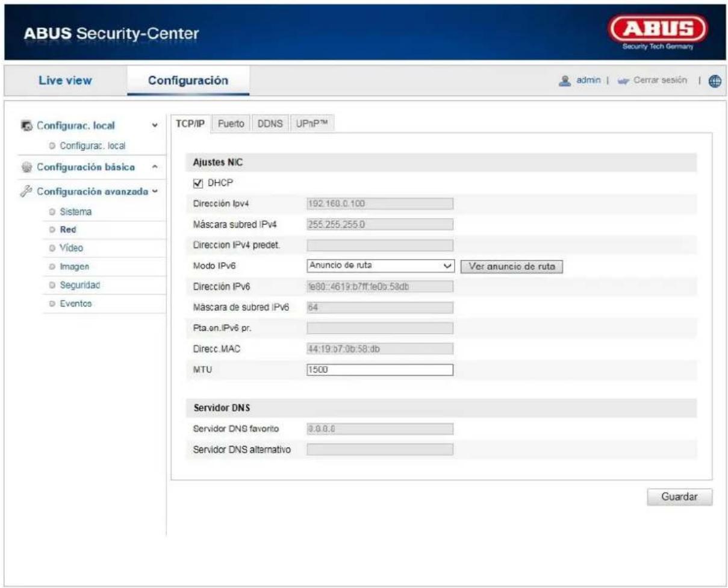
Task: Click the Direcc.MAC field
Action: point(379,349)
